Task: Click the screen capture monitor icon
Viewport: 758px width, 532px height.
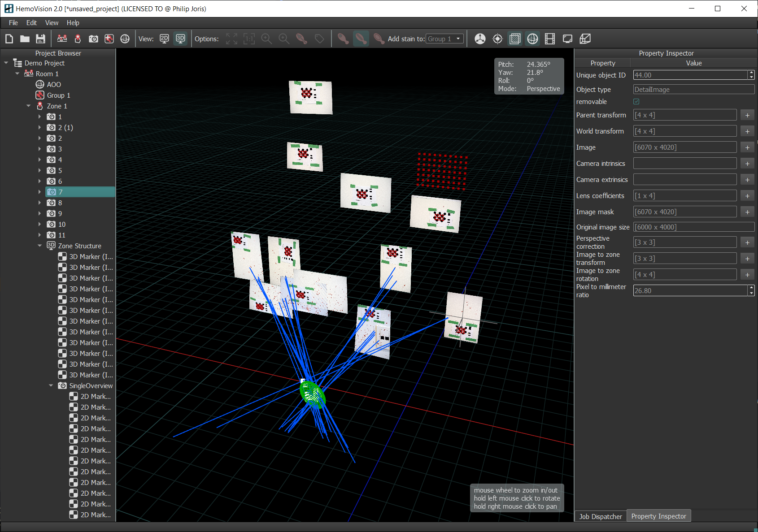Action: click(567, 39)
